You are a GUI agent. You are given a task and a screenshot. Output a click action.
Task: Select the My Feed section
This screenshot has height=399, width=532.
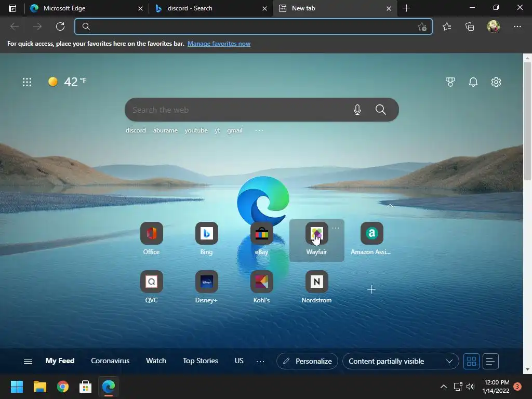coord(60,361)
